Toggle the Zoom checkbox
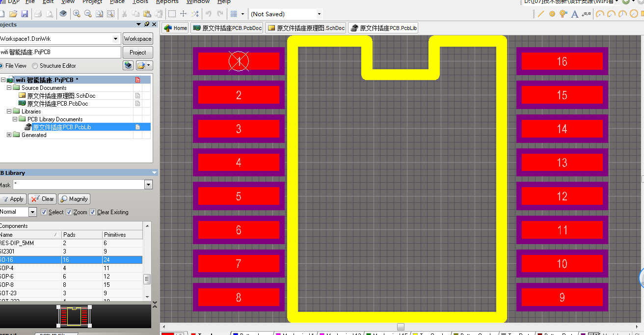Screen dimensions: 644x335 pyautogui.click(x=69, y=212)
